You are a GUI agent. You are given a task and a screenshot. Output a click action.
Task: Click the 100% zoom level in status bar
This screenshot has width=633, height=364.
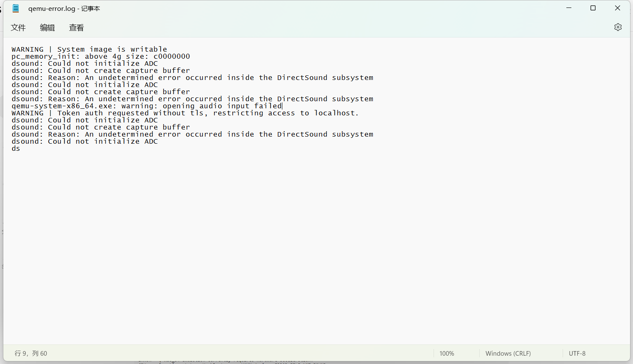coord(447,353)
